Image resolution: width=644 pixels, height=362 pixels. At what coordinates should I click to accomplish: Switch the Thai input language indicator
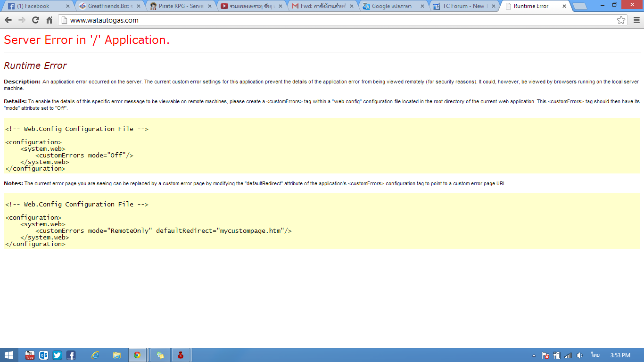(595, 355)
